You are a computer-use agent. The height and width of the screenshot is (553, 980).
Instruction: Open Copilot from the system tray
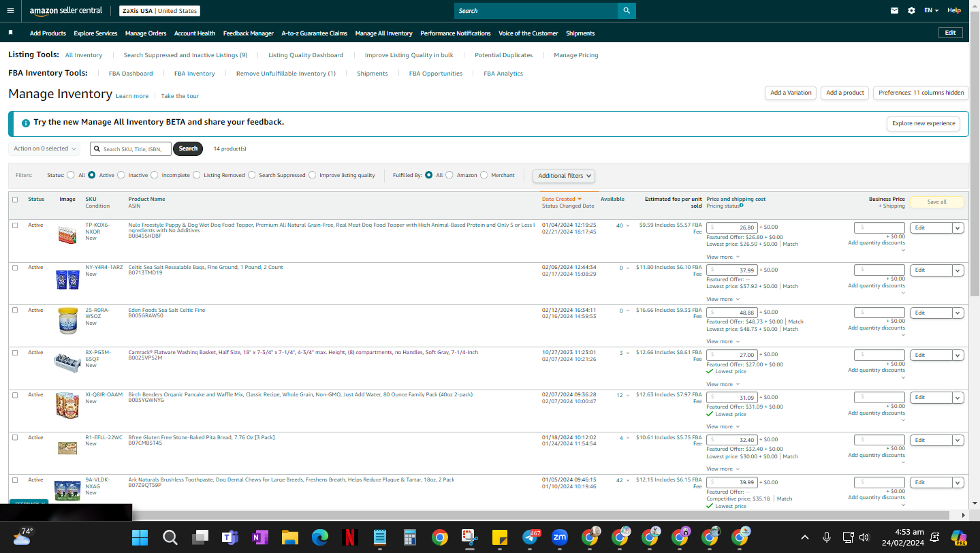tap(959, 537)
